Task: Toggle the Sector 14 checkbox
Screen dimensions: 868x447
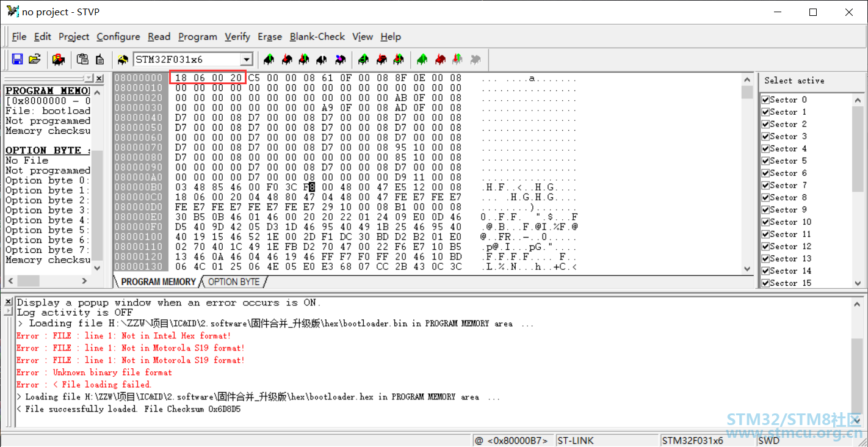Action: (x=765, y=271)
